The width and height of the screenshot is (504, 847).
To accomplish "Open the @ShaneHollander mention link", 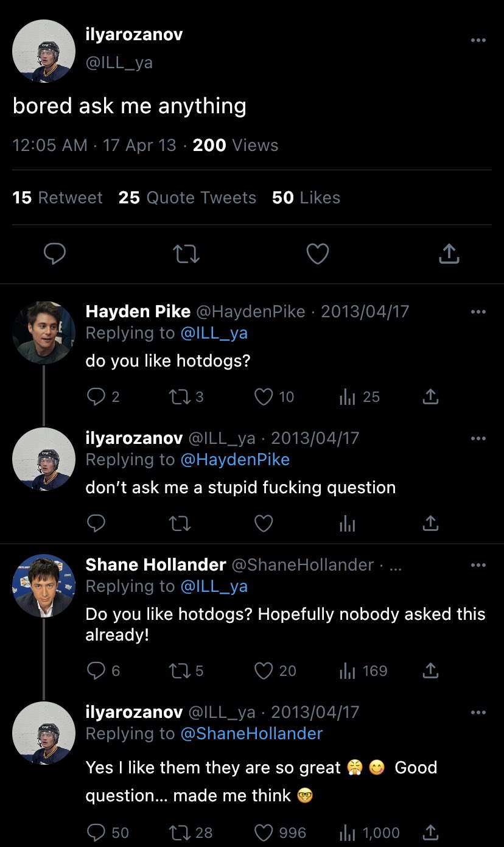I will [251, 734].
